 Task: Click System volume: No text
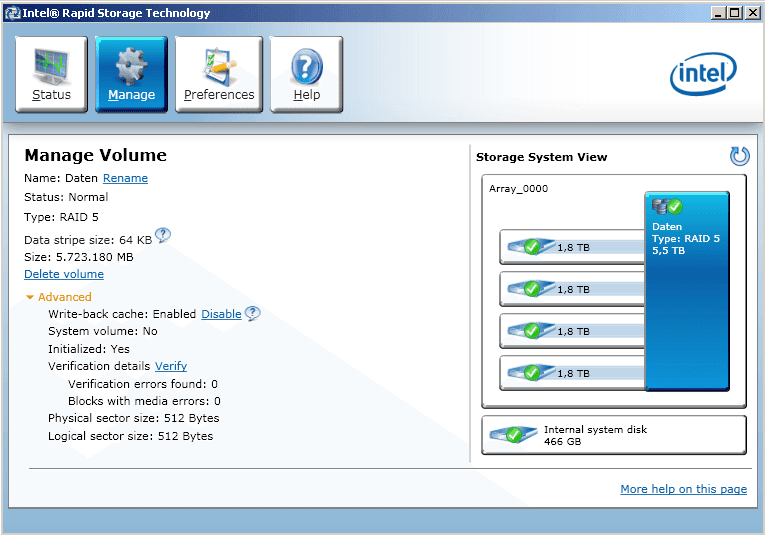click(x=102, y=332)
